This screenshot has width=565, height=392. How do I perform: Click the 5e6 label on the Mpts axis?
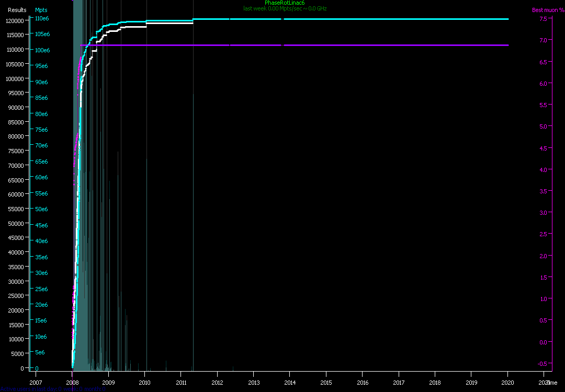pos(40,353)
